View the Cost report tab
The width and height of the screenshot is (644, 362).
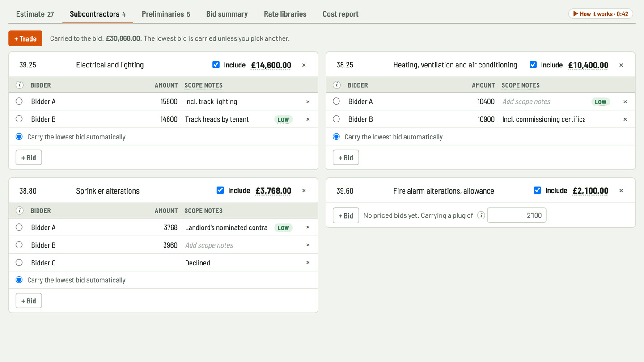[x=341, y=14]
